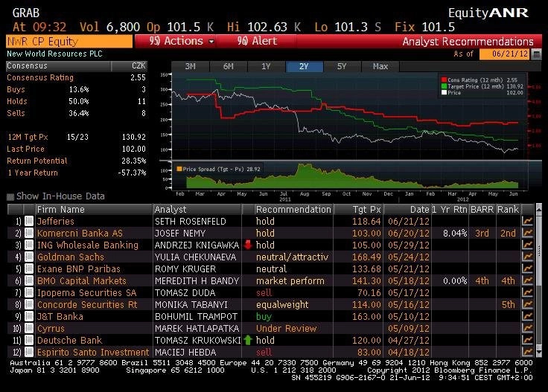Open the Goldman Sachs report document icon
548x392 pixels.
coord(29,257)
